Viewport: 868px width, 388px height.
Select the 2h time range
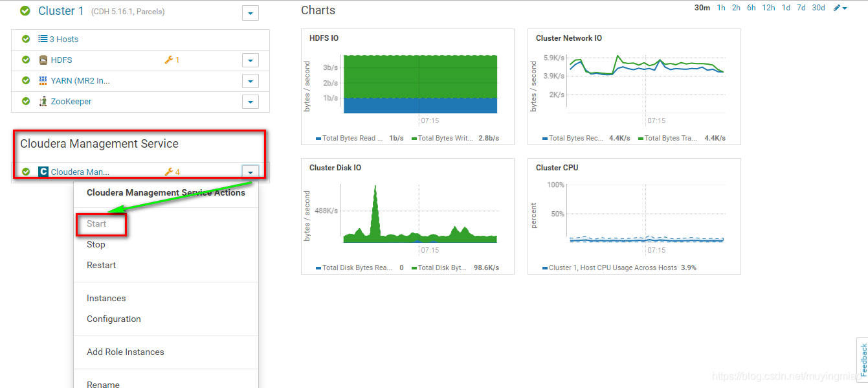tap(736, 8)
